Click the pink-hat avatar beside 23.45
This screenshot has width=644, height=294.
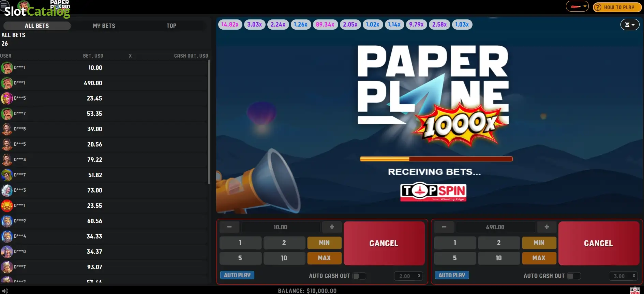7,98
